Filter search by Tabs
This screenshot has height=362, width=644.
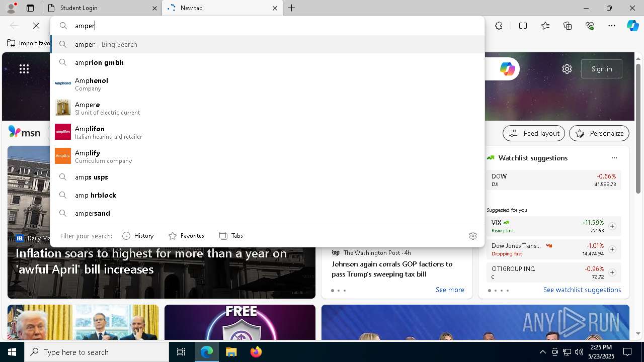point(231,235)
